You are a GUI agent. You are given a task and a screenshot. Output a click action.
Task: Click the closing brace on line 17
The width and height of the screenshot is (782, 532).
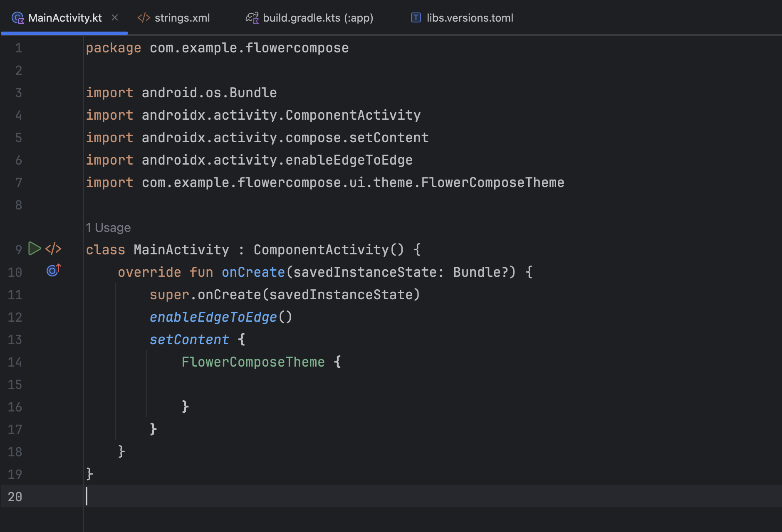[x=153, y=429]
